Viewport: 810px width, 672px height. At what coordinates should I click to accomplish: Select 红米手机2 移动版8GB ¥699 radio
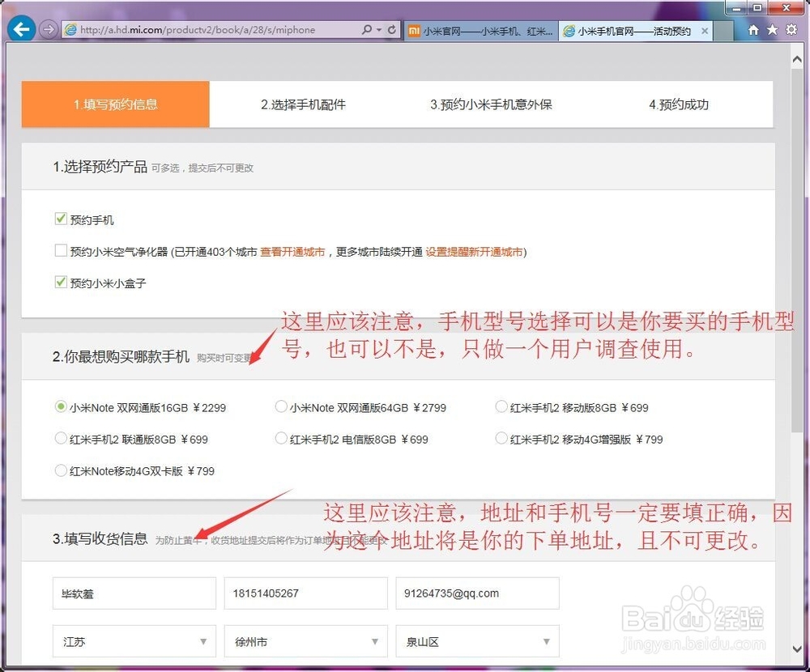pos(501,406)
